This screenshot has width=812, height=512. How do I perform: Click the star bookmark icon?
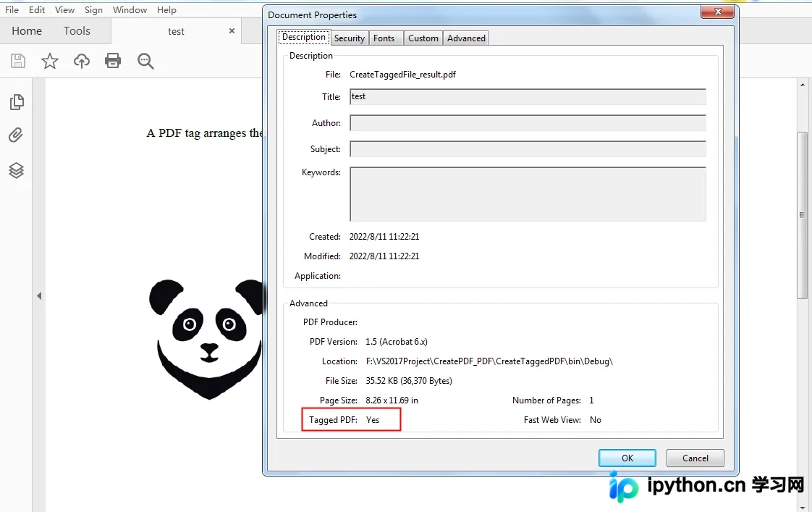coord(50,61)
